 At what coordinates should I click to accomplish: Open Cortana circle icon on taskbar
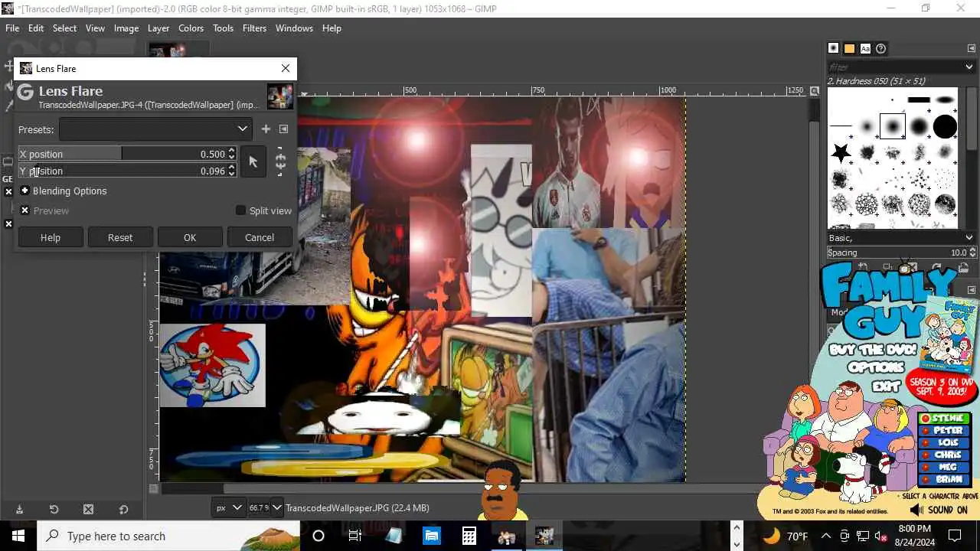click(318, 536)
